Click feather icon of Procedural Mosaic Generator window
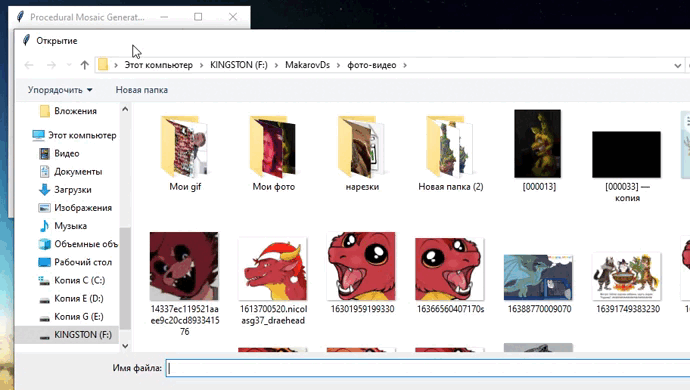The image size is (690, 390). pos(20,17)
